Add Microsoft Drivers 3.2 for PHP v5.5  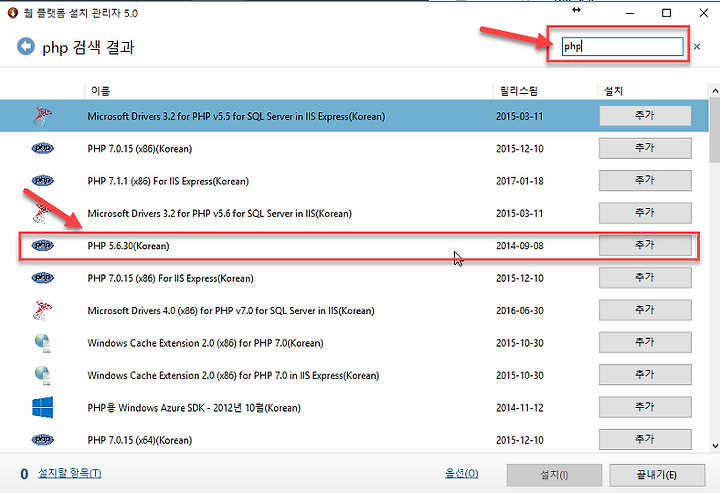(x=645, y=116)
